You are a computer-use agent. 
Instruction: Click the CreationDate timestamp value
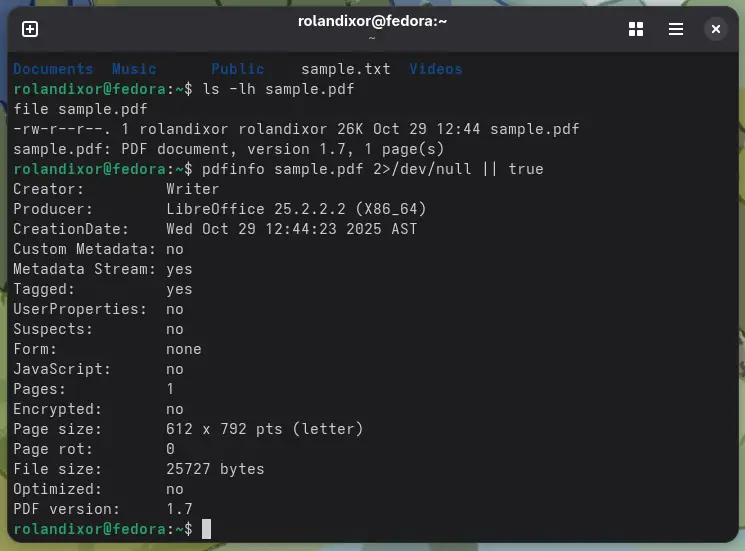click(x=291, y=229)
